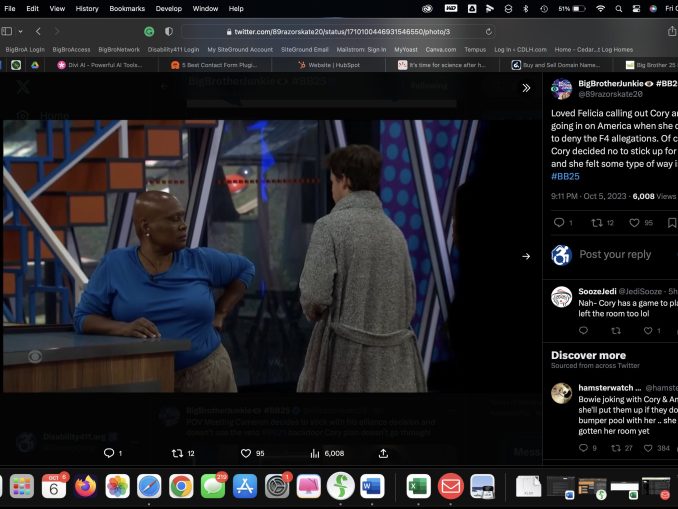Image resolution: width=678 pixels, height=509 pixels.
Task: Open the Bookmarks menu
Action: click(127, 8)
